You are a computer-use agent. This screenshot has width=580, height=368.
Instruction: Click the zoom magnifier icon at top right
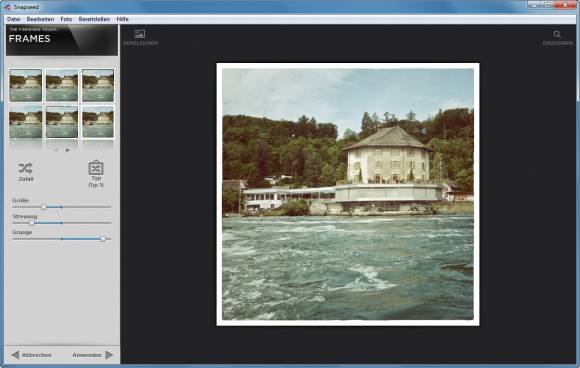[x=557, y=34]
